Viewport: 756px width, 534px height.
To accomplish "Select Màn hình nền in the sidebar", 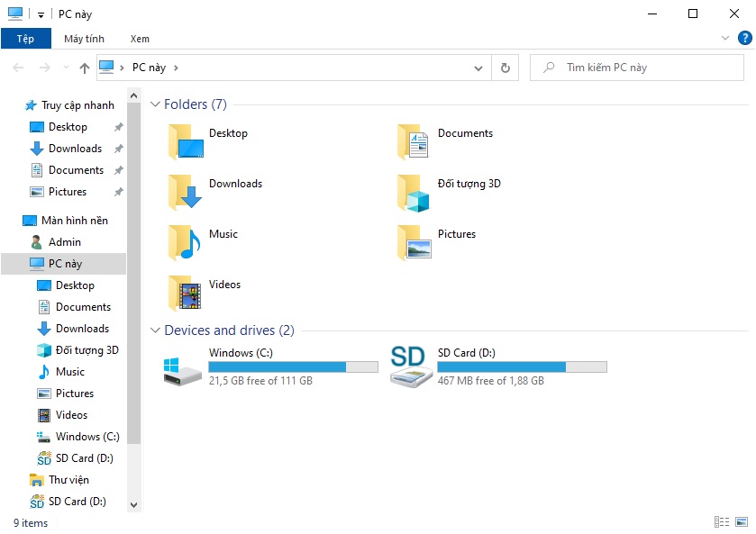I will click(x=74, y=220).
